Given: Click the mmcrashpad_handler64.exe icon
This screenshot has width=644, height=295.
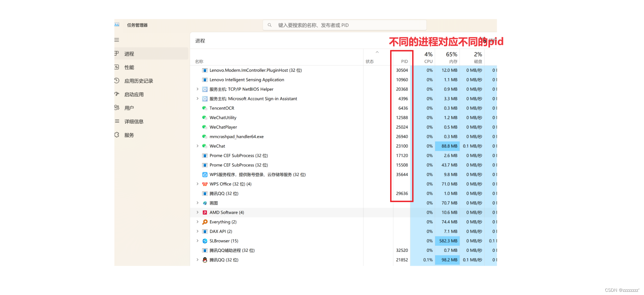Looking at the screenshot, I should click(x=205, y=137).
